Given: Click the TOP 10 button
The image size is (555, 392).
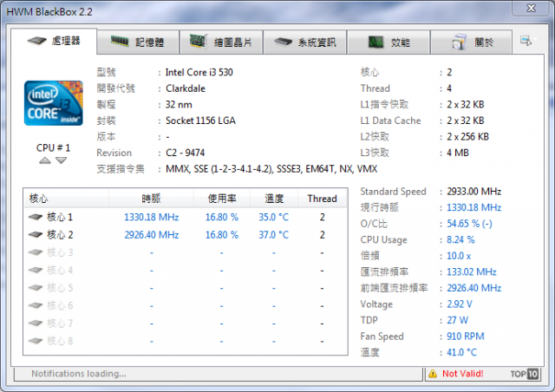Looking at the screenshot, I should click(x=525, y=374).
